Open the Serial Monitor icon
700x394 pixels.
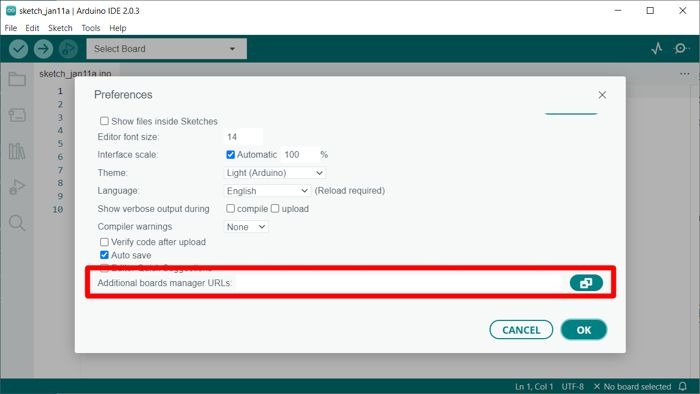click(681, 48)
